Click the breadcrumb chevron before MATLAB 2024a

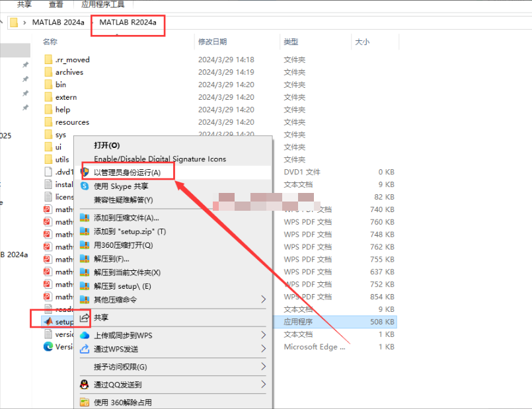(x=24, y=22)
